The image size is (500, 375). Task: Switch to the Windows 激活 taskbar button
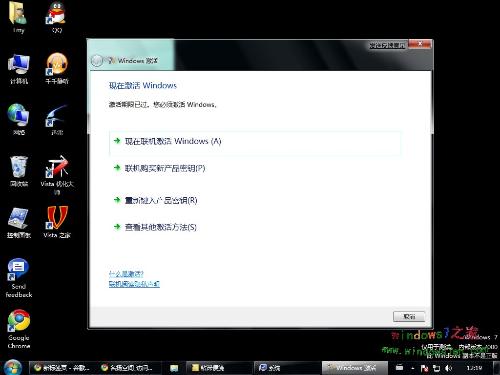pyautogui.click(x=355, y=368)
